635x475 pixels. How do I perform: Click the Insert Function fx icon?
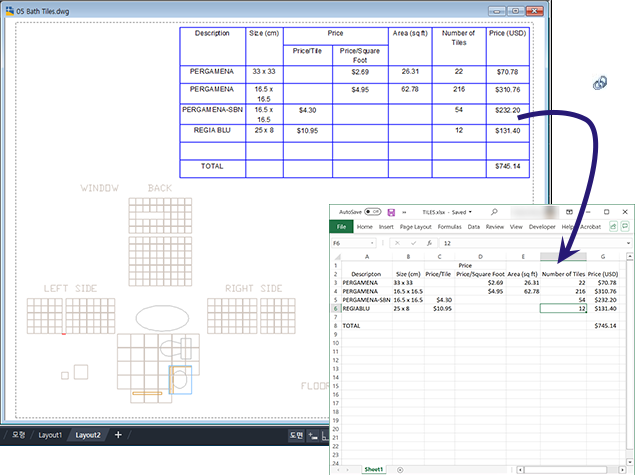click(x=429, y=243)
